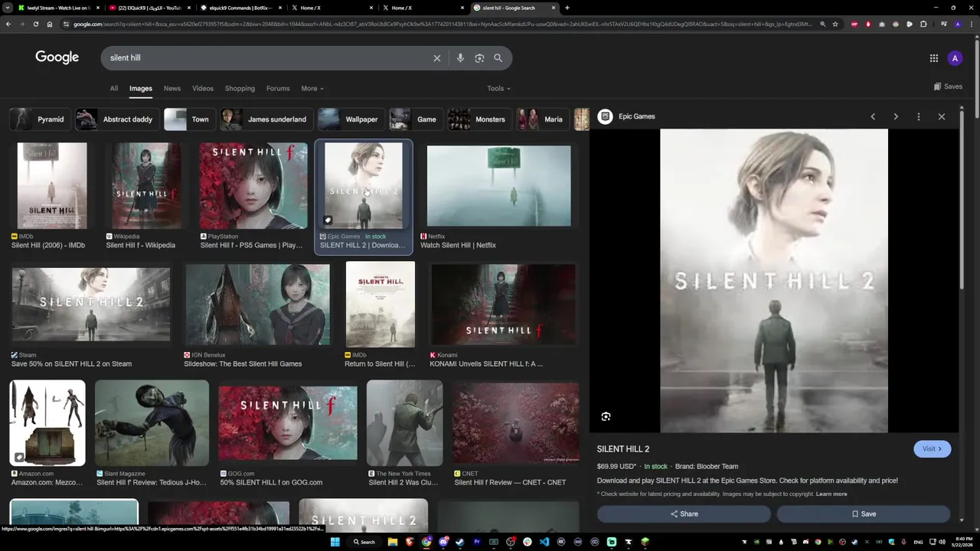The width and height of the screenshot is (980, 551).
Task: Bookmark this page with the star icon
Action: [x=835, y=24]
